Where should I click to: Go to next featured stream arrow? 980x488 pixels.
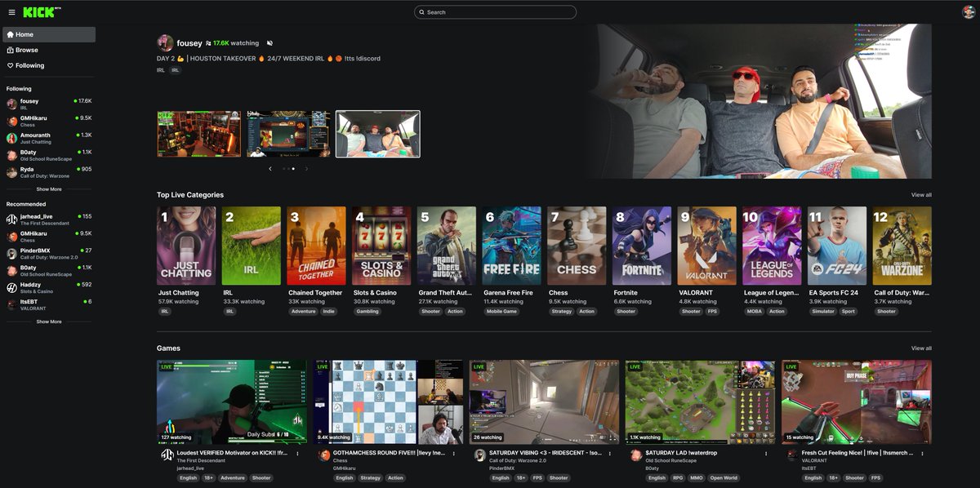[x=306, y=169]
